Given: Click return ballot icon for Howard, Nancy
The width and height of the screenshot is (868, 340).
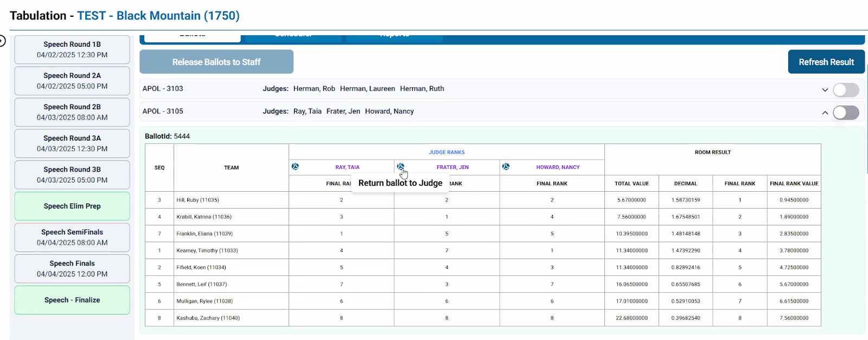Looking at the screenshot, I should point(506,167).
